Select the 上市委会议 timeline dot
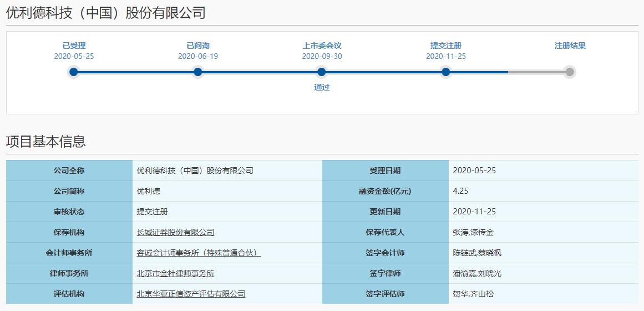 (x=322, y=72)
